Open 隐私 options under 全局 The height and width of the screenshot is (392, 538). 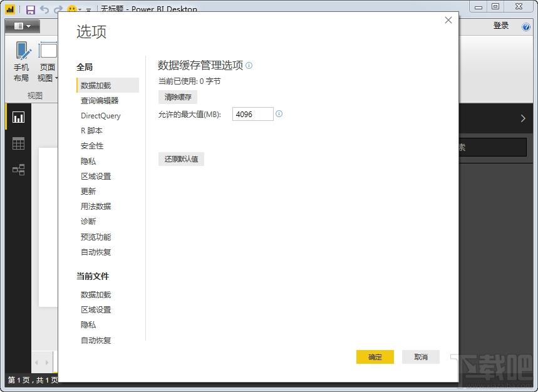[x=88, y=161]
